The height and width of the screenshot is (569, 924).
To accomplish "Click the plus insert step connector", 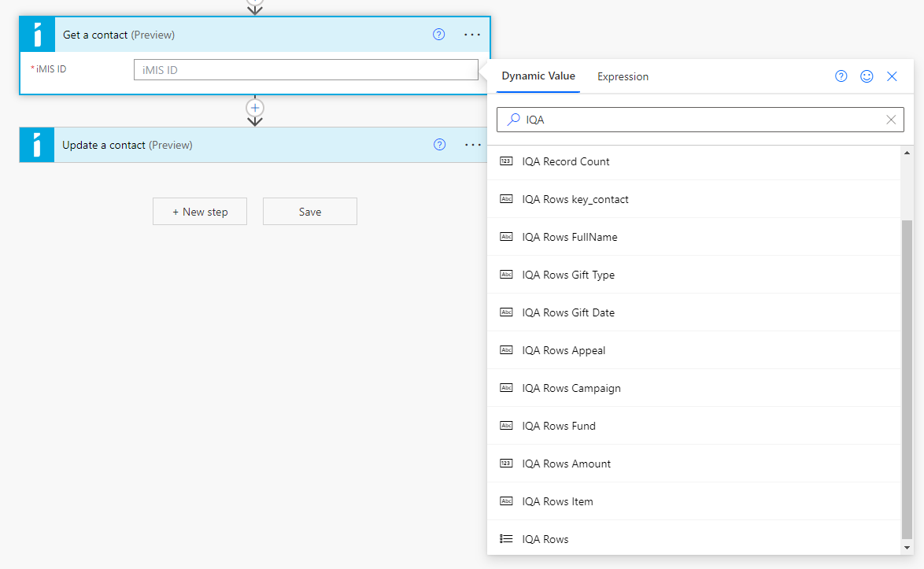I will pyautogui.click(x=254, y=107).
